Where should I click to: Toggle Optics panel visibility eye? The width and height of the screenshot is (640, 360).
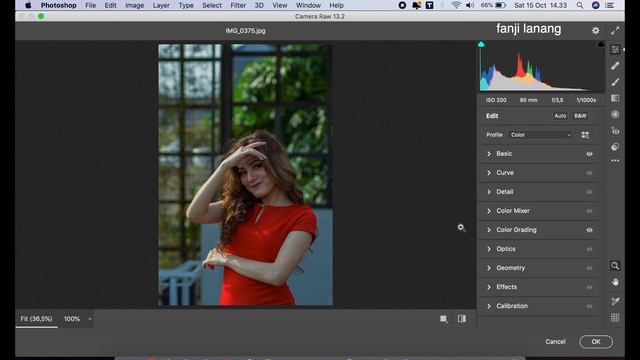pos(589,249)
